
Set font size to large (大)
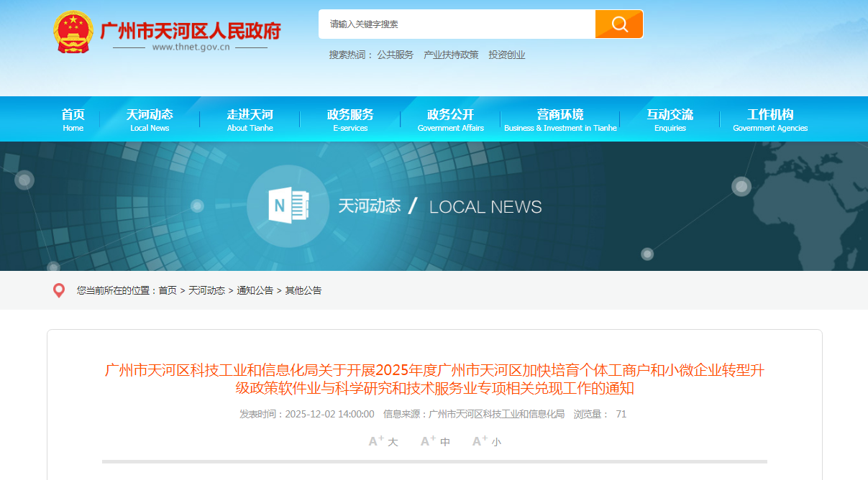[383, 441]
